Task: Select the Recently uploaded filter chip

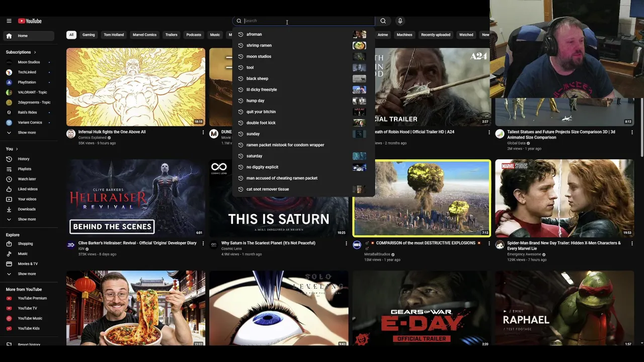Action: (x=436, y=35)
